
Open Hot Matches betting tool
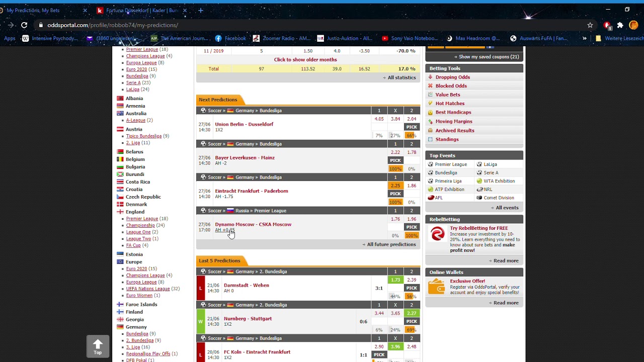pyautogui.click(x=450, y=104)
